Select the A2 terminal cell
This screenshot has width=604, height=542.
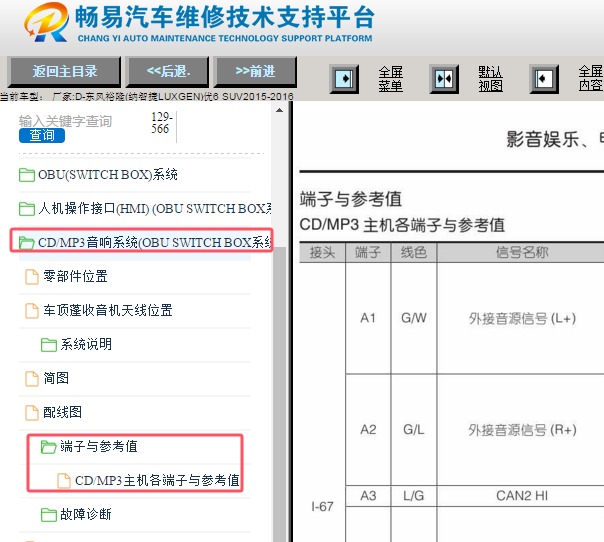pyautogui.click(x=368, y=430)
